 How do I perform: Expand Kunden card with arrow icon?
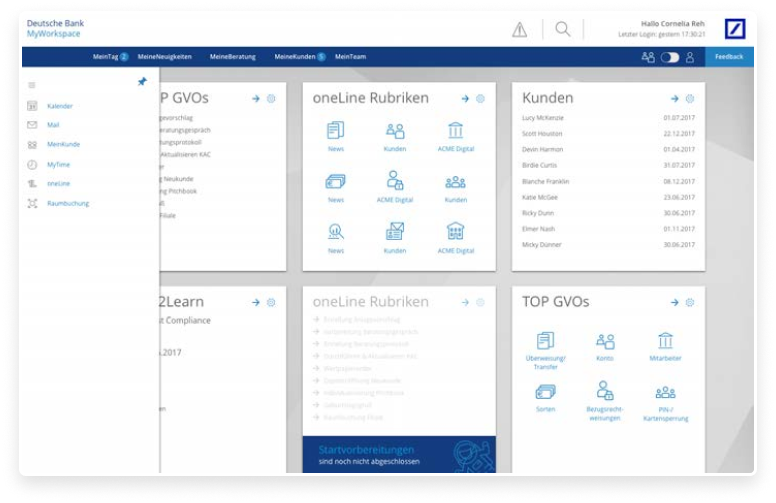point(674,99)
